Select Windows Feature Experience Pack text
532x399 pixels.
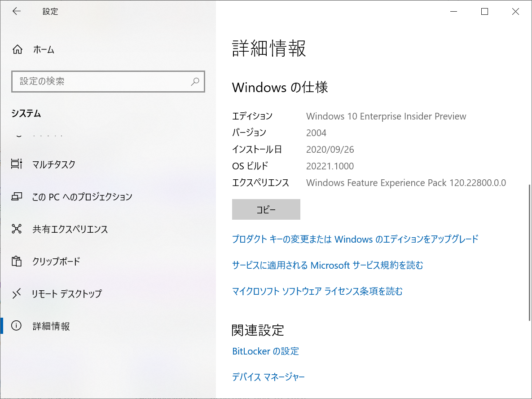coord(406,183)
